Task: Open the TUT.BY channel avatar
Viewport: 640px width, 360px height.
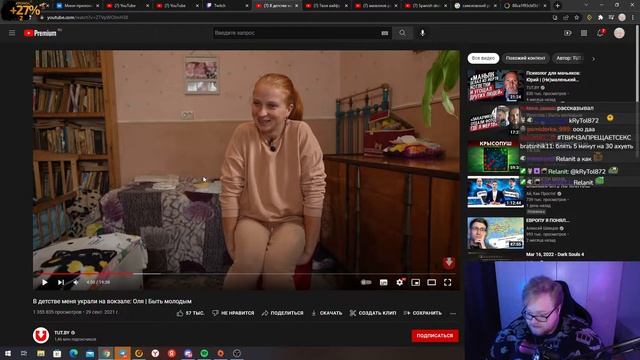Action: [x=41, y=335]
